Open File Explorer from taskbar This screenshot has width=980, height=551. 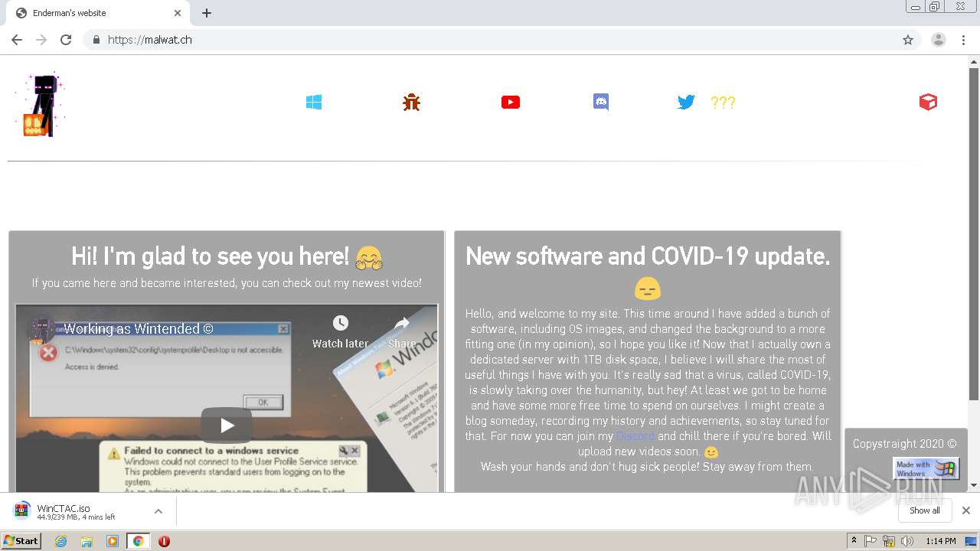(x=87, y=541)
